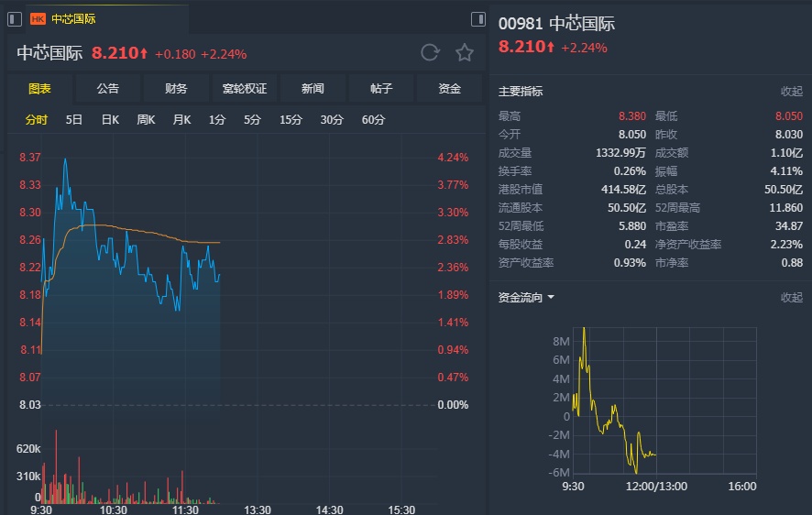The image size is (812, 515).
Task: Choose the 15分 chart interval
Action: coord(291,120)
